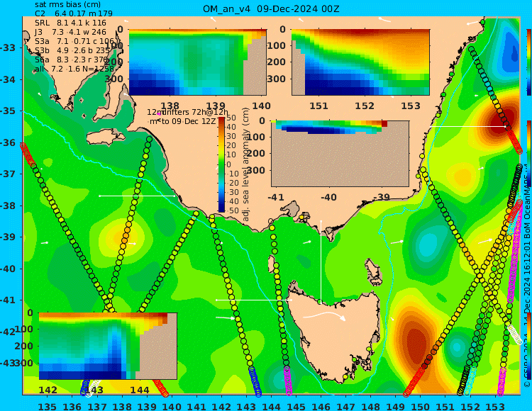
Task: Select the J3 statistics row
Action: coord(70,32)
